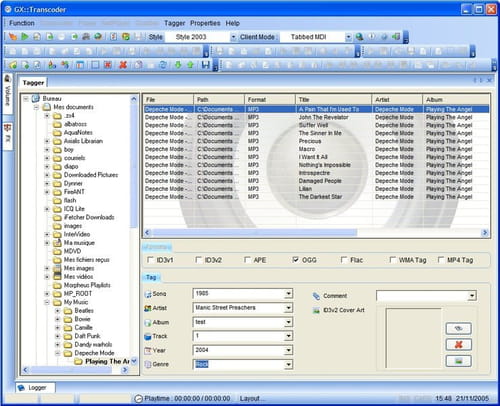This screenshot has height=406, width=500.
Task: Enable the MP4 Tag checkbox
Action: point(441,260)
